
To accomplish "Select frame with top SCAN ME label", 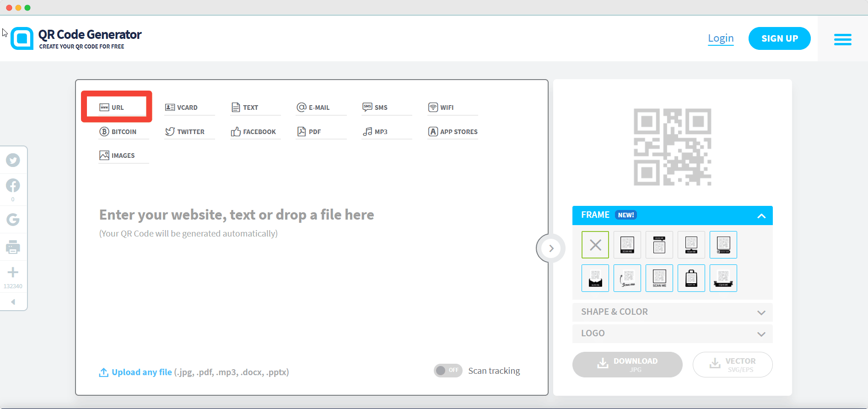I will pos(659,245).
